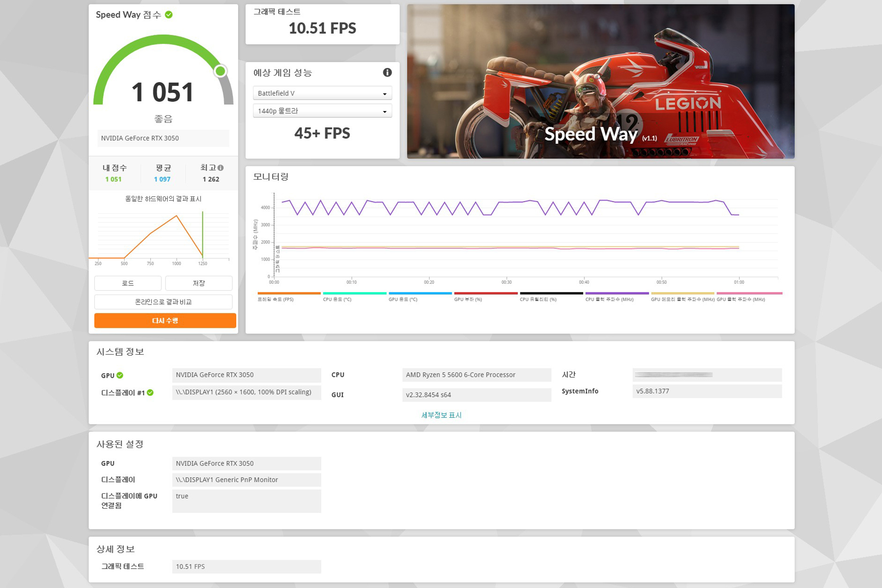Click the 평균 score value 1 097

[x=162, y=179]
